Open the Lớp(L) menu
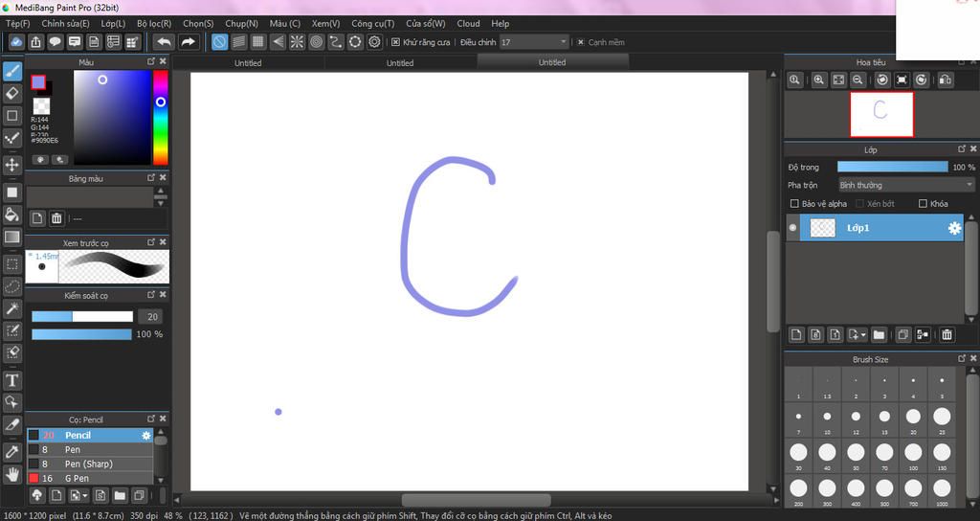This screenshot has width=980, height=521. pos(113,23)
